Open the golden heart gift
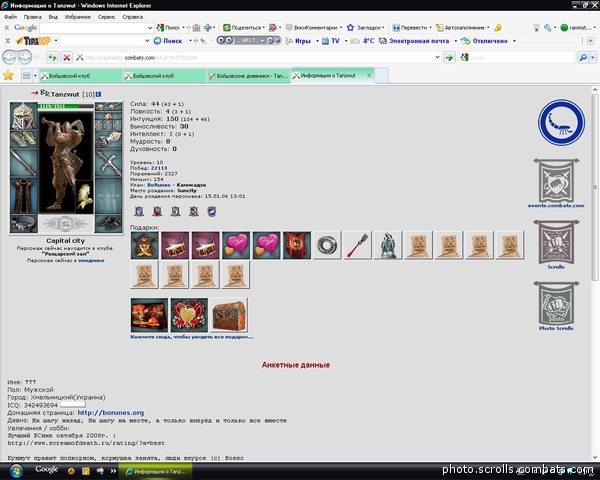This screenshot has height=480, width=600. [x=189, y=315]
